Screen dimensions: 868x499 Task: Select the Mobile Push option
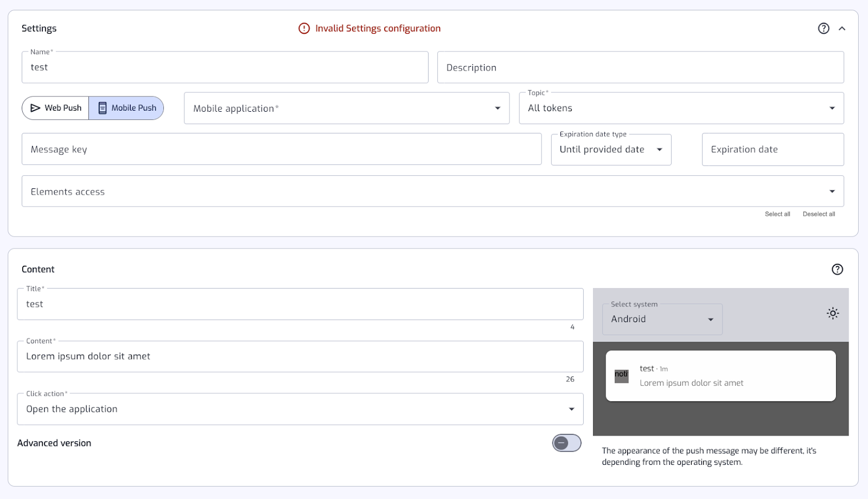127,108
